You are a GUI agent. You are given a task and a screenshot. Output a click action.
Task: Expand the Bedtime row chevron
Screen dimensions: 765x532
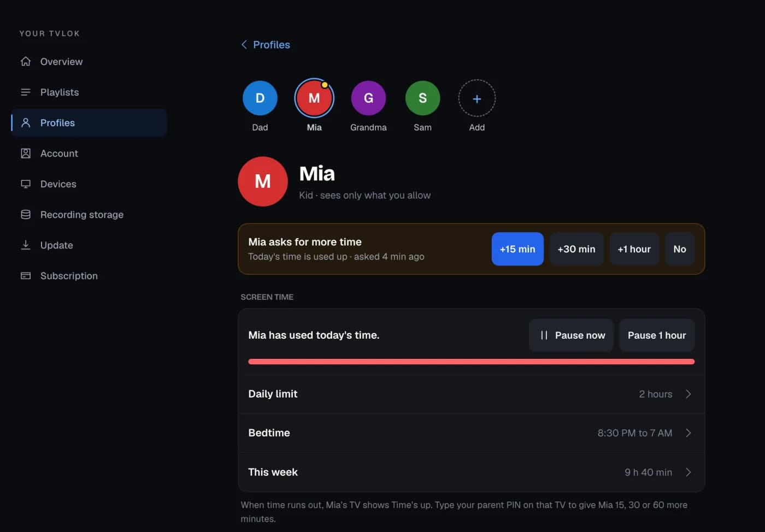point(688,433)
